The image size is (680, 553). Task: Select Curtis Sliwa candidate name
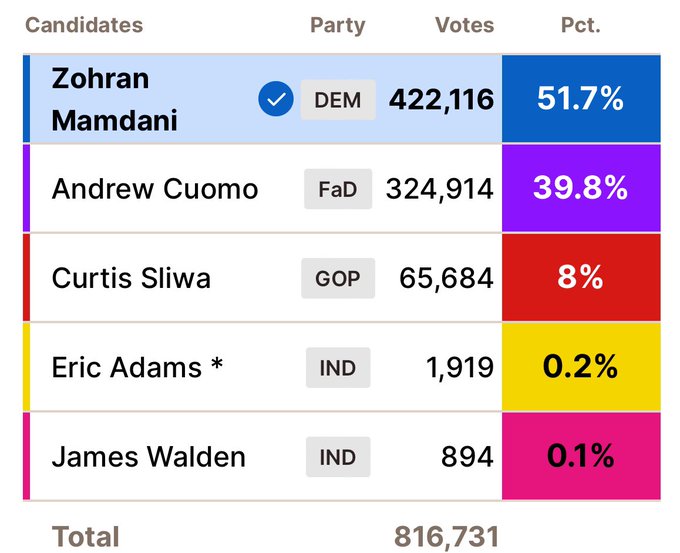tap(131, 278)
